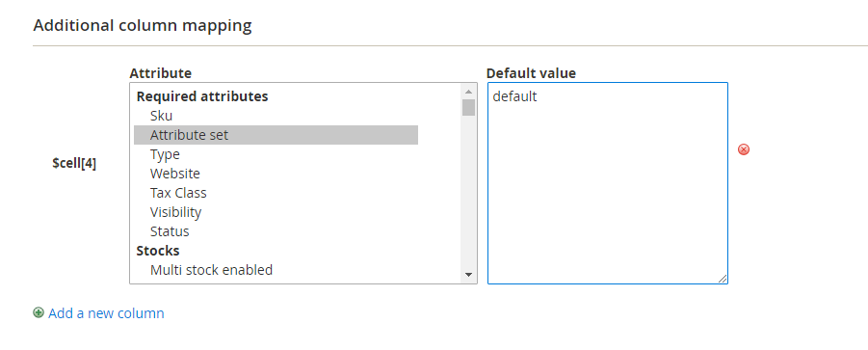Click the $cell[4] column label

point(74,164)
